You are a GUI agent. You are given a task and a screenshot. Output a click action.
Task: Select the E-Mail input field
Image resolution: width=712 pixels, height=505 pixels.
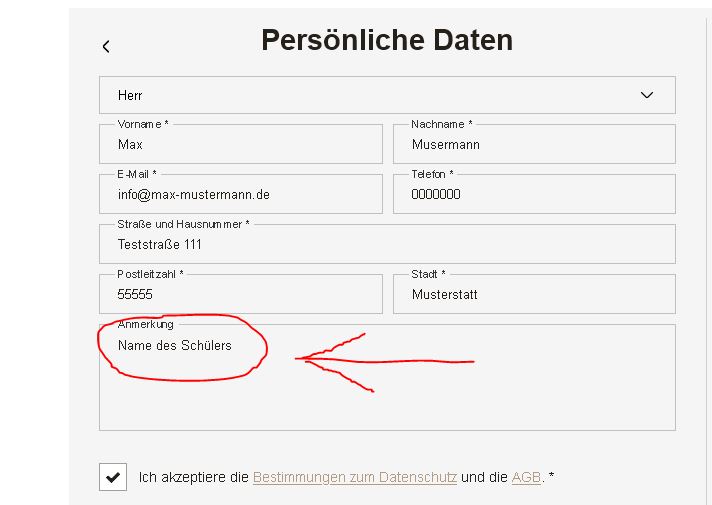pyautogui.click(x=240, y=194)
